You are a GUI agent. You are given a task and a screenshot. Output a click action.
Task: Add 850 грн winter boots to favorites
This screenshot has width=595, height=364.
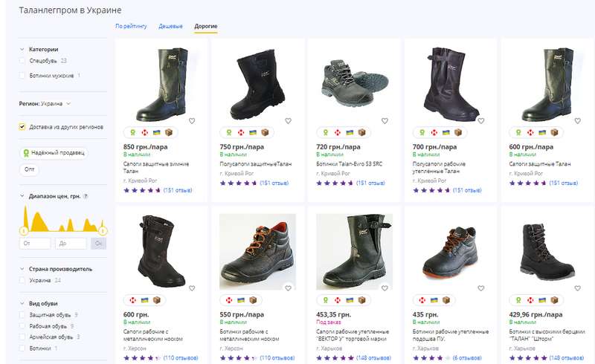(x=192, y=120)
